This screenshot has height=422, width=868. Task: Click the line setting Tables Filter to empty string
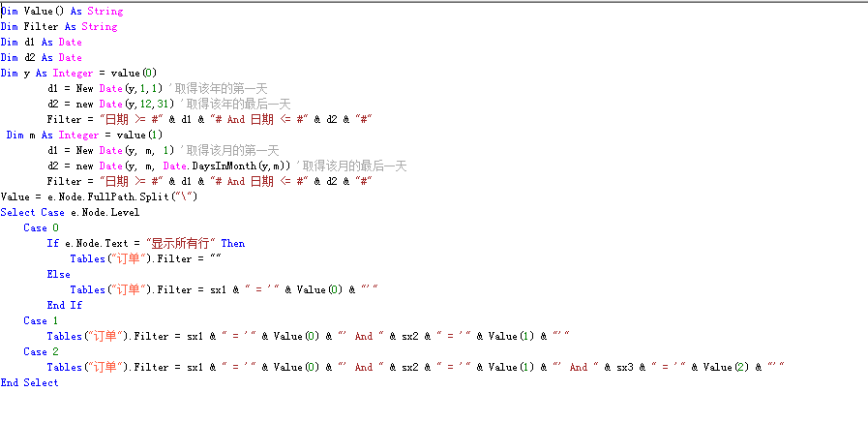coord(146,259)
